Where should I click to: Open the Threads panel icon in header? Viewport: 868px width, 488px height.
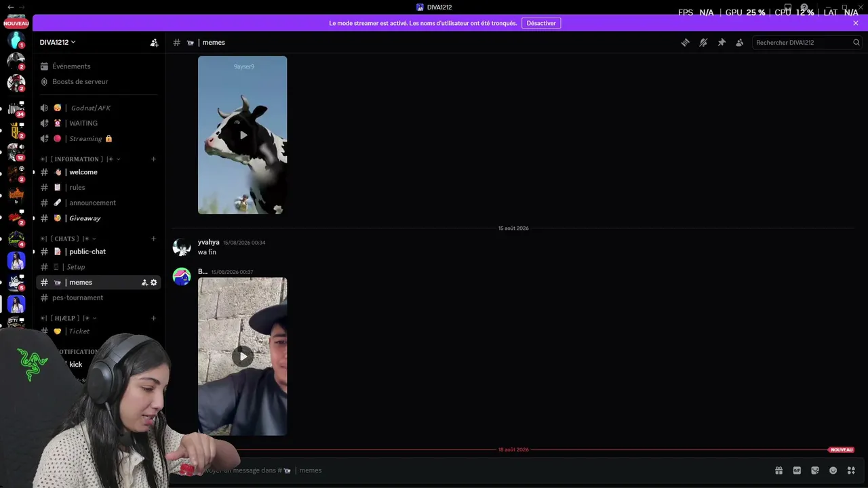pos(685,42)
